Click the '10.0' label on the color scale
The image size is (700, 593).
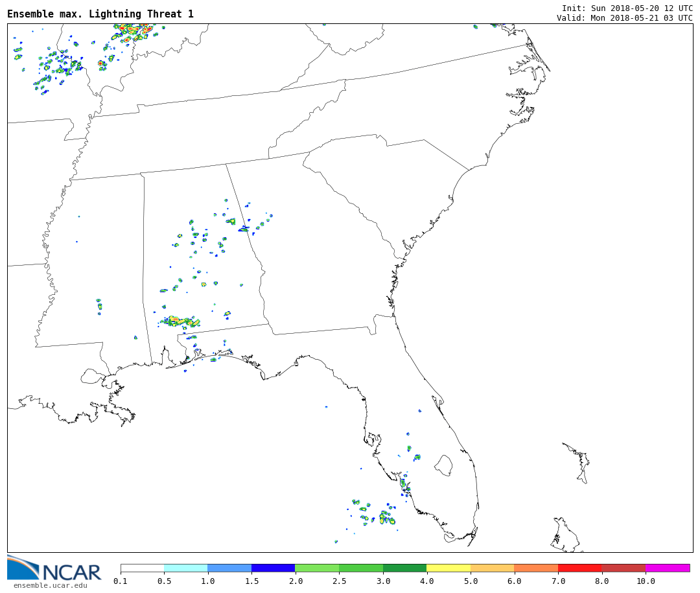645,581
